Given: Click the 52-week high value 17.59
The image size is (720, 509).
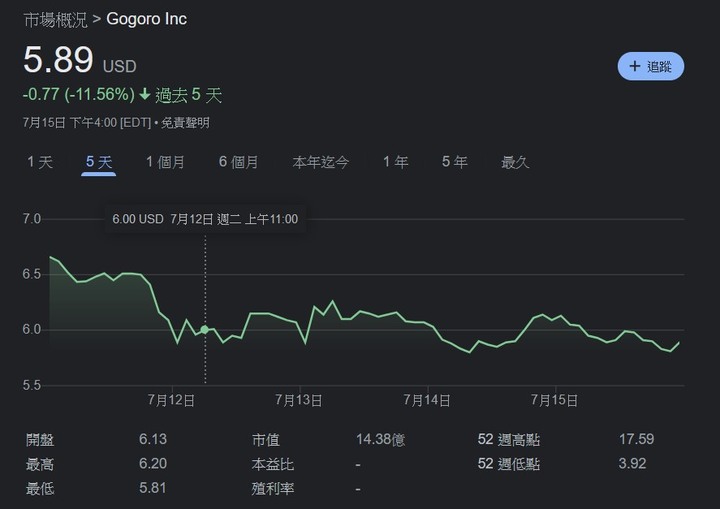Looking at the screenshot, I should (636, 439).
